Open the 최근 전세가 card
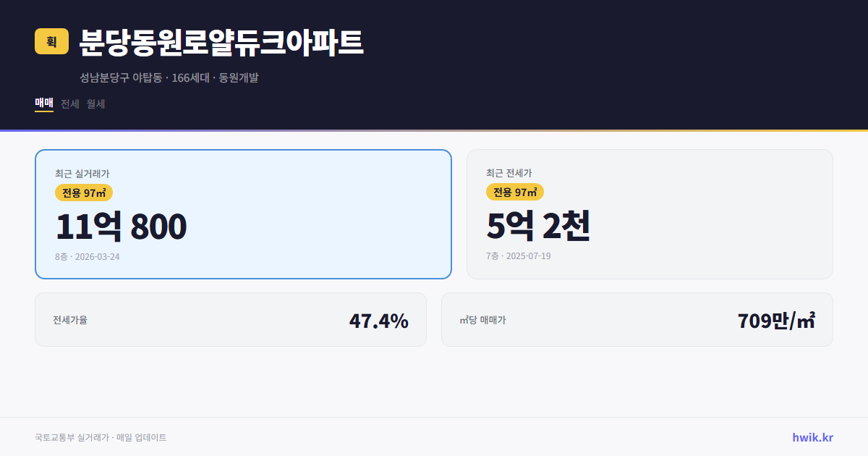This screenshot has width=868, height=456. 650,214
